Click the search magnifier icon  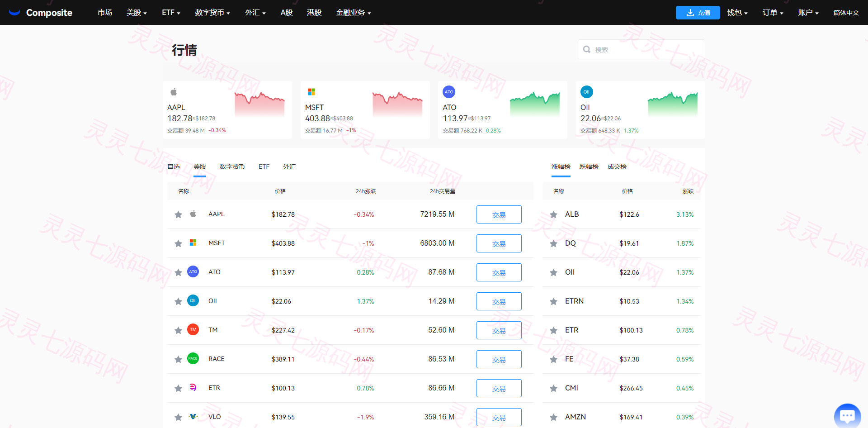click(587, 49)
